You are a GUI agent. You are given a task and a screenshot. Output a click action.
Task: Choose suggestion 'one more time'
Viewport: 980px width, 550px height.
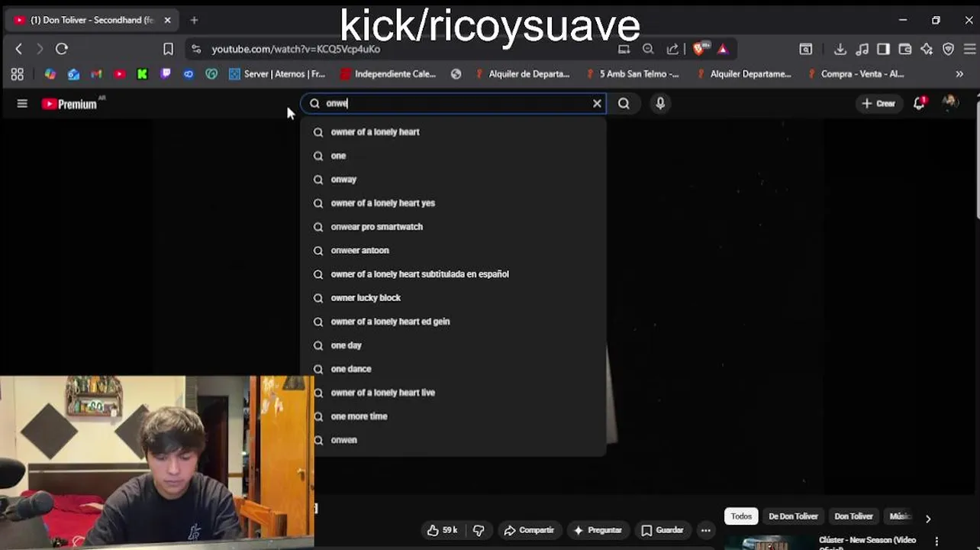tap(453, 416)
